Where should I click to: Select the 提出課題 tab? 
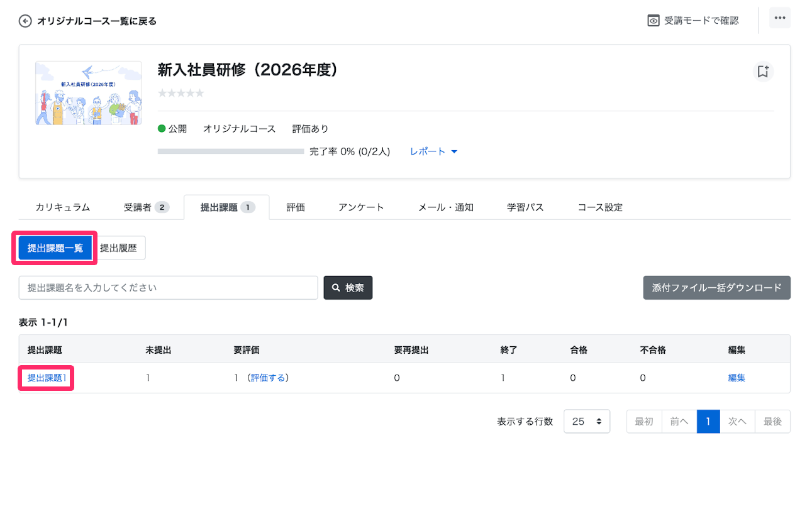tap(226, 207)
